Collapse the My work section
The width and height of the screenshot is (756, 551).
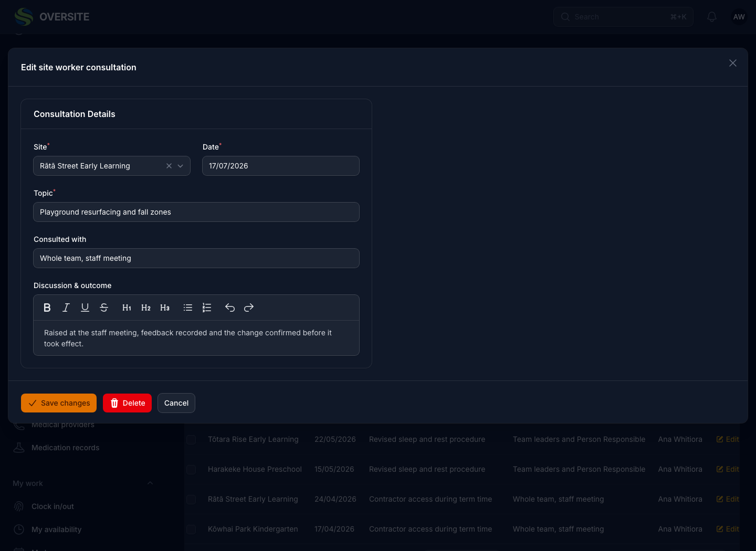pyautogui.click(x=150, y=483)
